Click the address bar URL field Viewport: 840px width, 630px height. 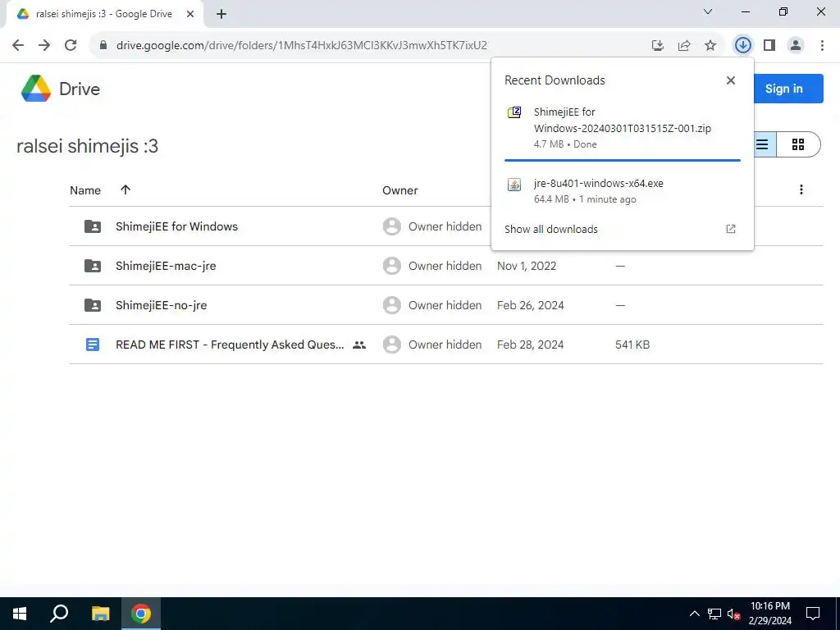[x=302, y=45]
